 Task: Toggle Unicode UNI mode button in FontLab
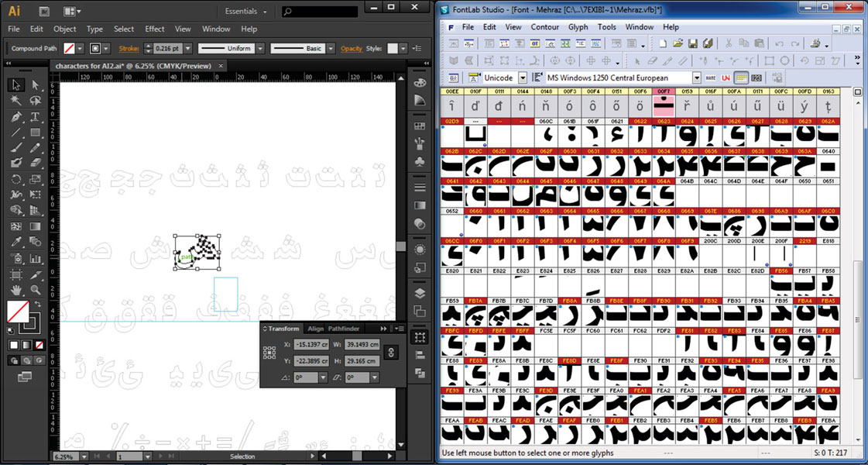pos(726,77)
